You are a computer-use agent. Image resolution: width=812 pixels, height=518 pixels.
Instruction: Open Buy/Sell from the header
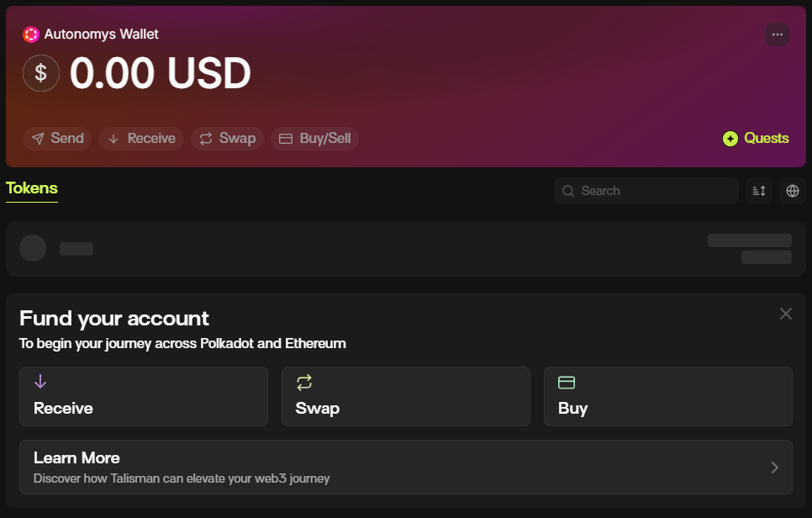pos(314,139)
